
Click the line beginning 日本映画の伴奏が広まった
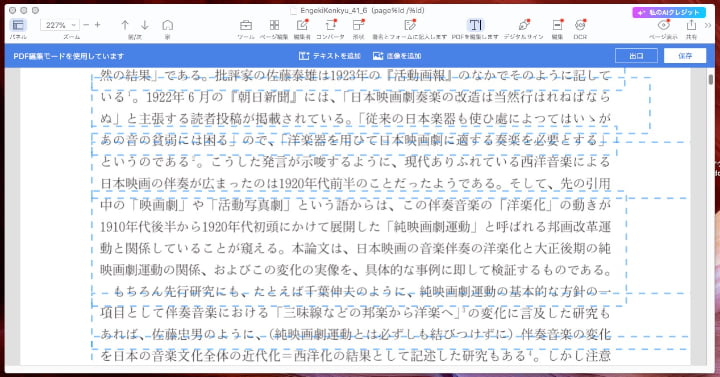coord(355,183)
